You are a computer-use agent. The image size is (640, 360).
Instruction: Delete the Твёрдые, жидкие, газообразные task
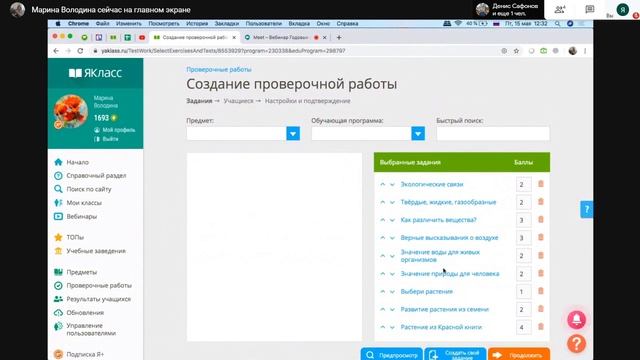541,202
